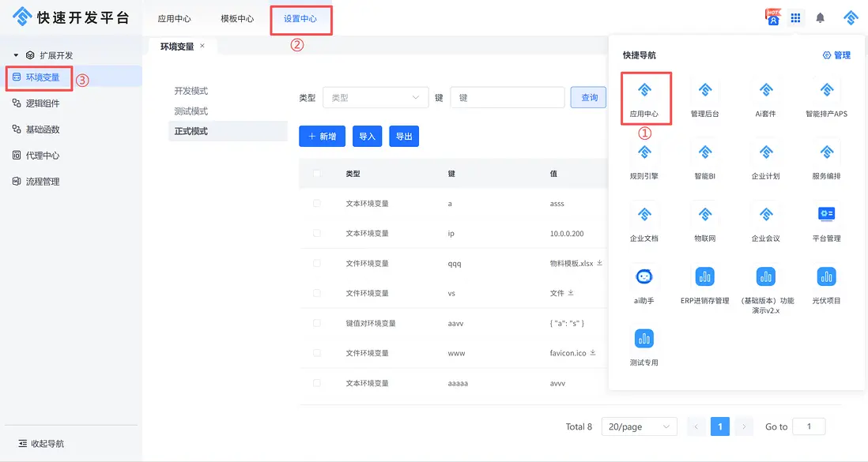868x462 pixels.
Task: Open the 物联网 icon
Action: (704, 215)
